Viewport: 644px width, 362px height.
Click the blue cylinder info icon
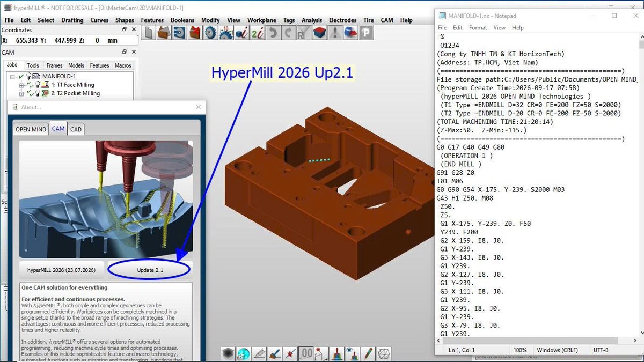tap(242, 33)
